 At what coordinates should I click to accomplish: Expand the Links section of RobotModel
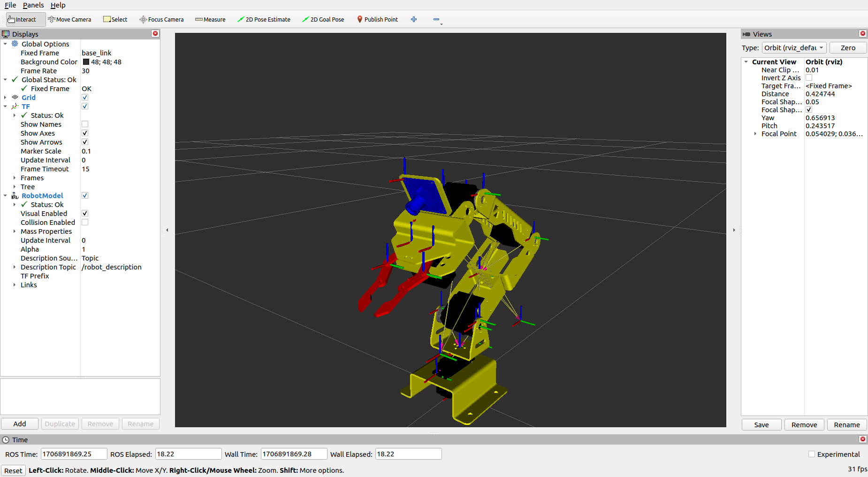15,285
